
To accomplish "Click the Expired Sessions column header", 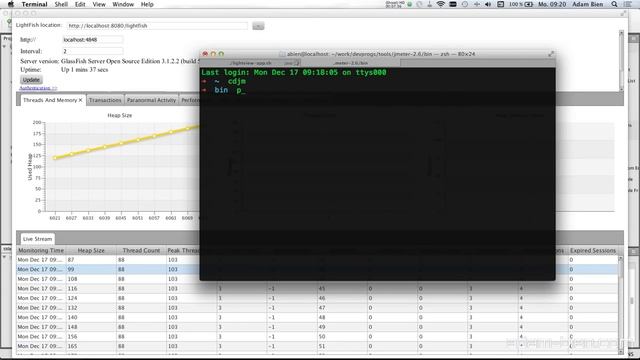I will click(x=593, y=250).
